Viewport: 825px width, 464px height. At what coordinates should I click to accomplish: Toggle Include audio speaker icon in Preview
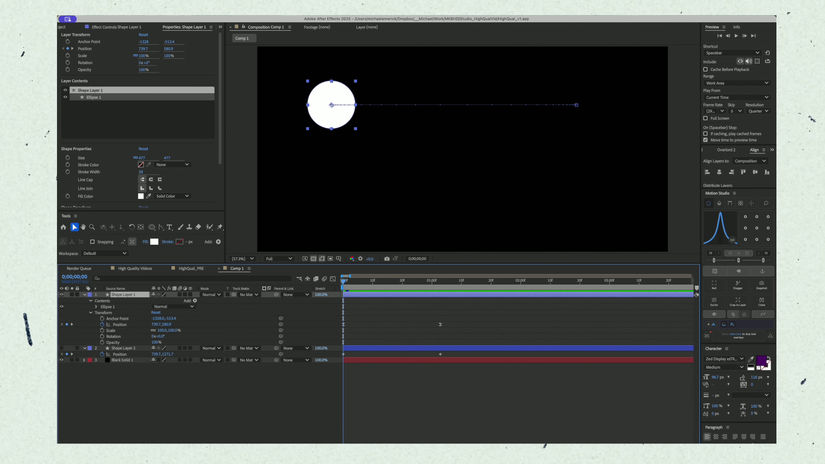(748, 62)
